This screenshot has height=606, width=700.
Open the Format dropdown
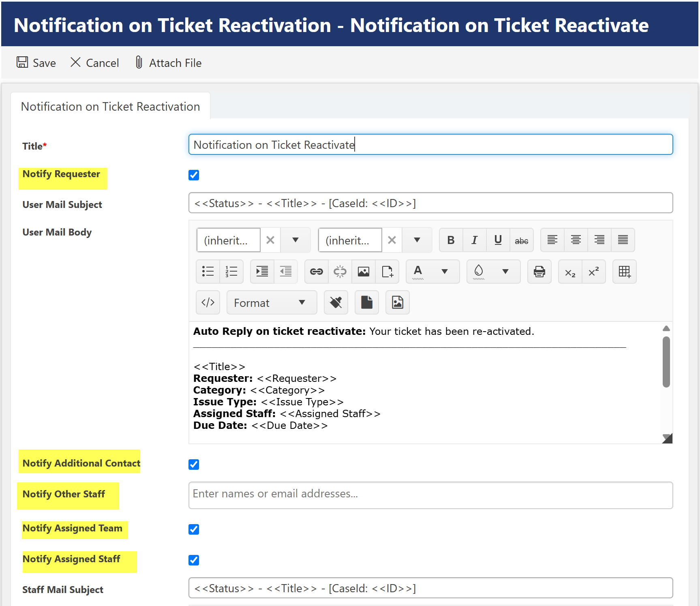click(271, 303)
